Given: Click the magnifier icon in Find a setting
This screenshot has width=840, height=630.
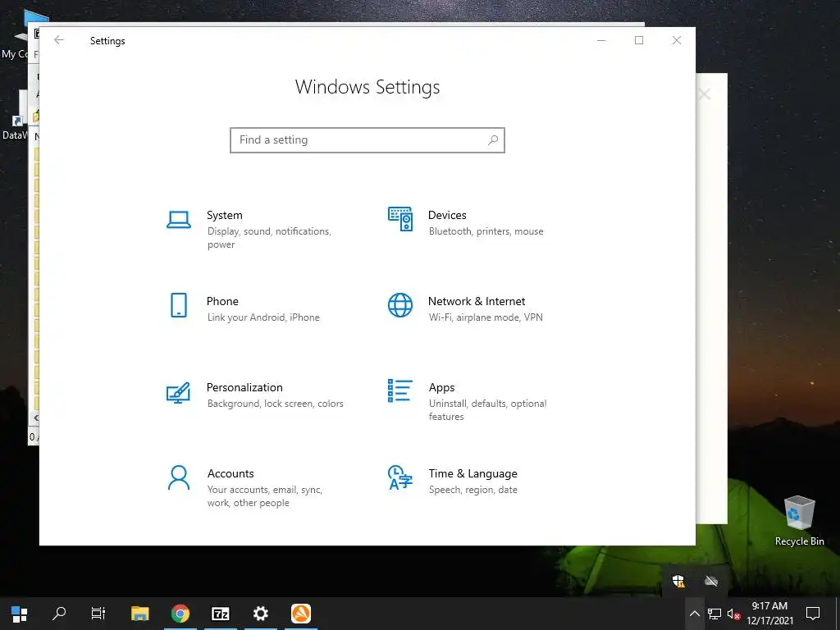Looking at the screenshot, I should click(493, 139).
